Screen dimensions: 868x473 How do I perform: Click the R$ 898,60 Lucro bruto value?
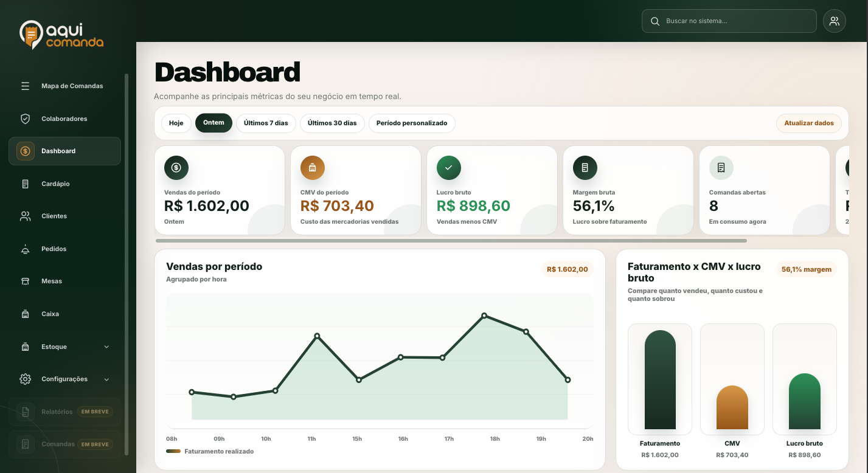coord(473,206)
